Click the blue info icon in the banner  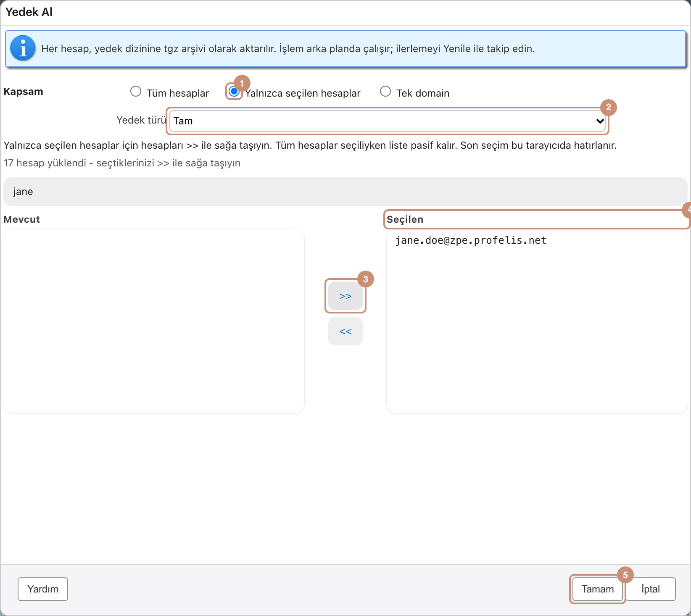23,48
